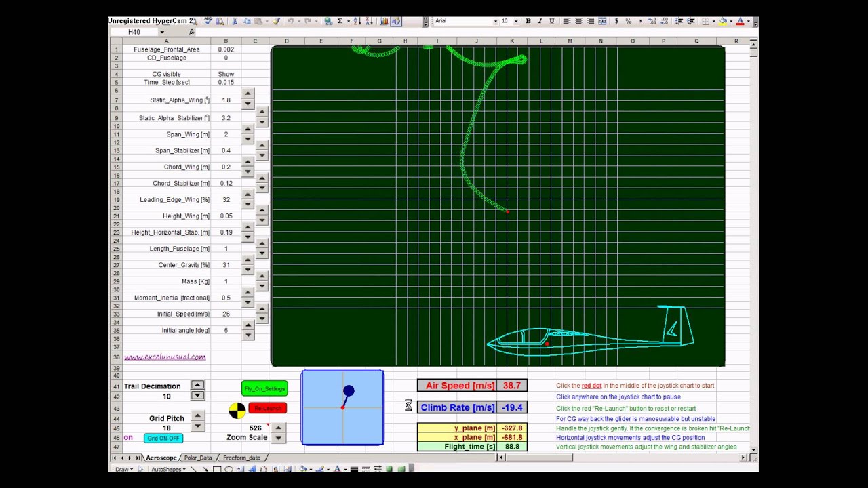Sort ascending A to Z
Viewport: 868px width, 488px height.
[357, 21]
